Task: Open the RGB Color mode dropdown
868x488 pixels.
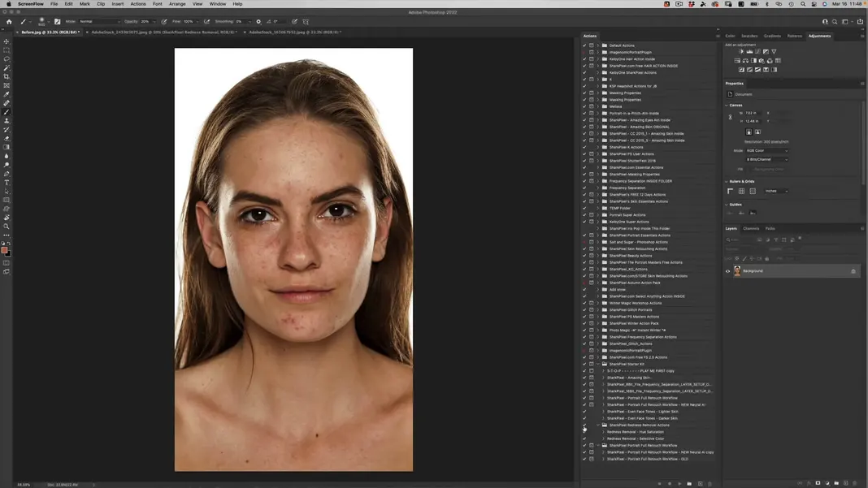Action: [767, 150]
